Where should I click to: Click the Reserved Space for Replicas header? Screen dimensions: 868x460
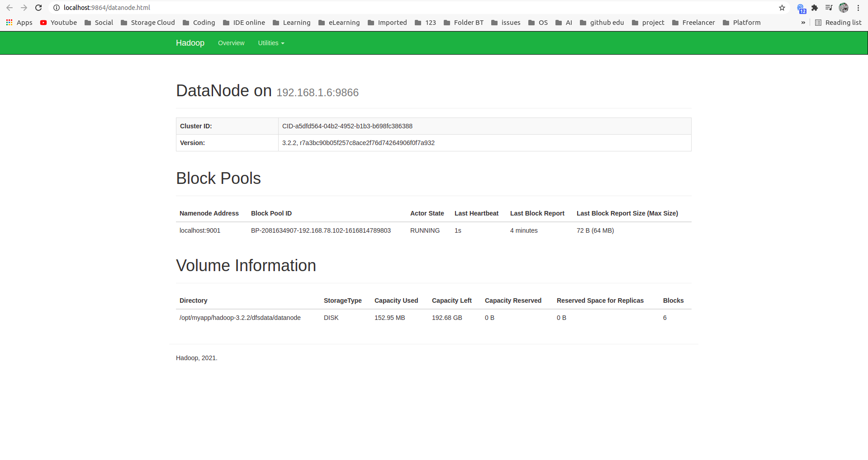(x=600, y=300)
